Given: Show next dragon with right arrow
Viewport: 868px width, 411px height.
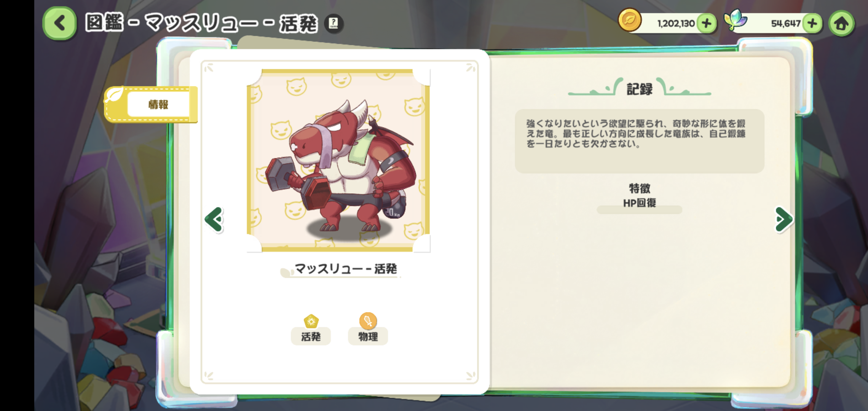Looking at the screenshot, I should pos(784,220).
